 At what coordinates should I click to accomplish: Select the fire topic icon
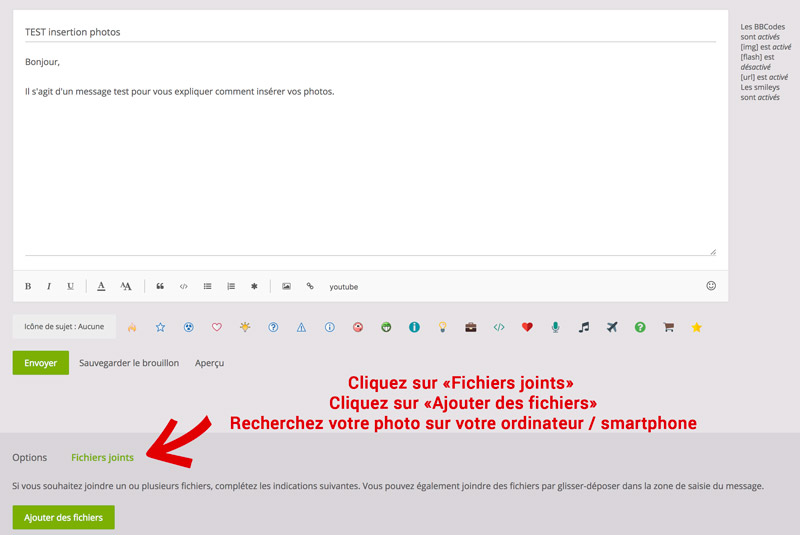132,327
